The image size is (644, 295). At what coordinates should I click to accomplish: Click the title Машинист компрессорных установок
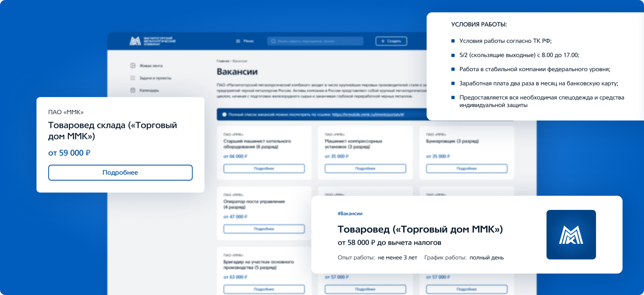coord(353,144)
